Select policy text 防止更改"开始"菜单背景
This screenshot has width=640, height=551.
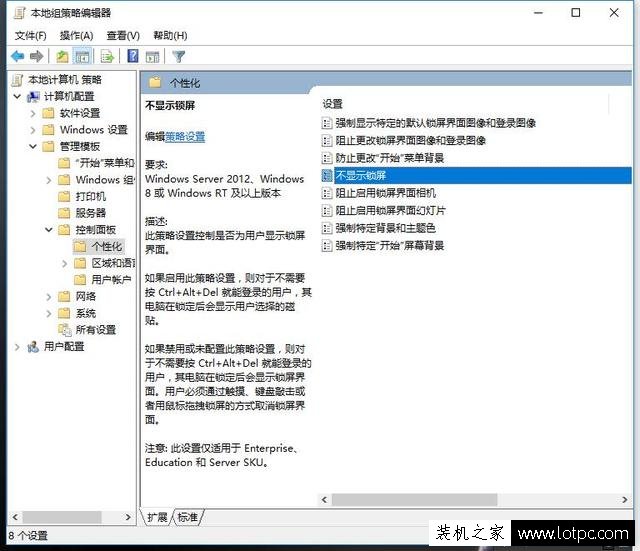(390, 158)
